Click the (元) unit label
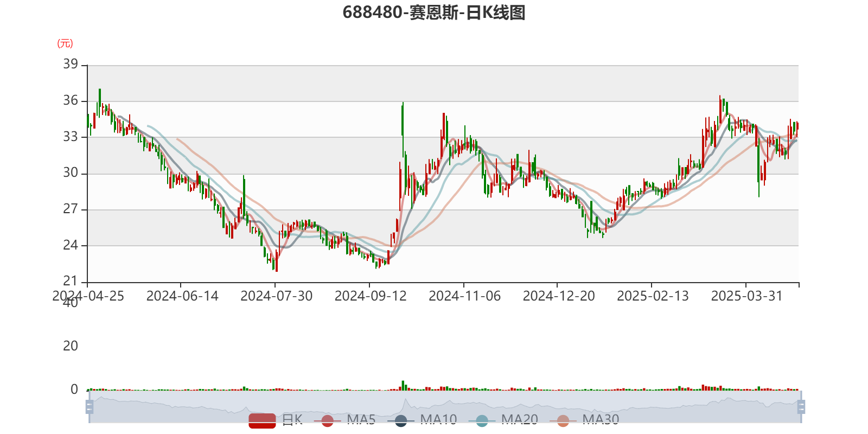Viewport: 868px width, 434px height. 65,43
